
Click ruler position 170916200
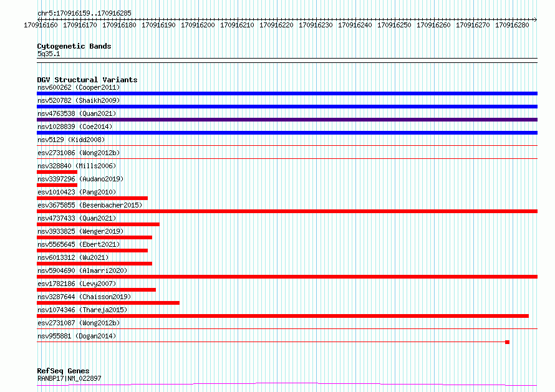pyautogui.click(x=198, y=25)
